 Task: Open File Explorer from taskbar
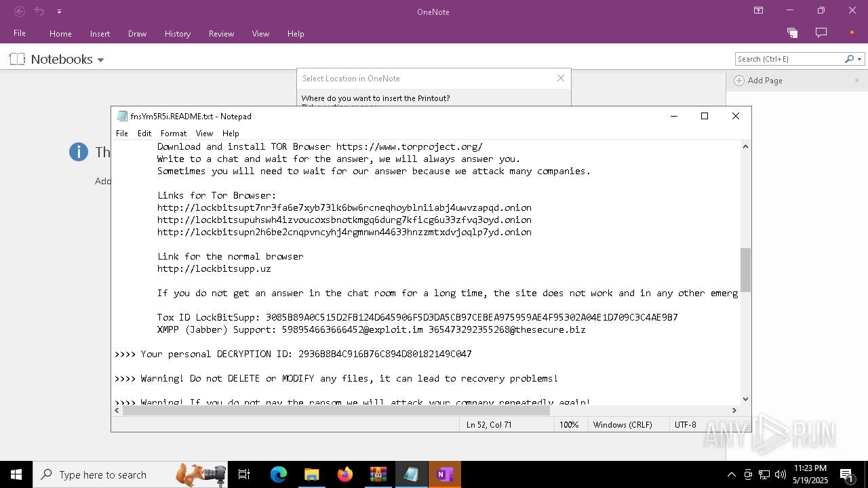311,474
